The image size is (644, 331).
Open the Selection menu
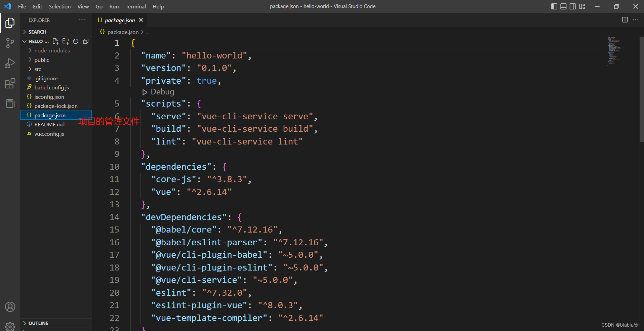59,6
